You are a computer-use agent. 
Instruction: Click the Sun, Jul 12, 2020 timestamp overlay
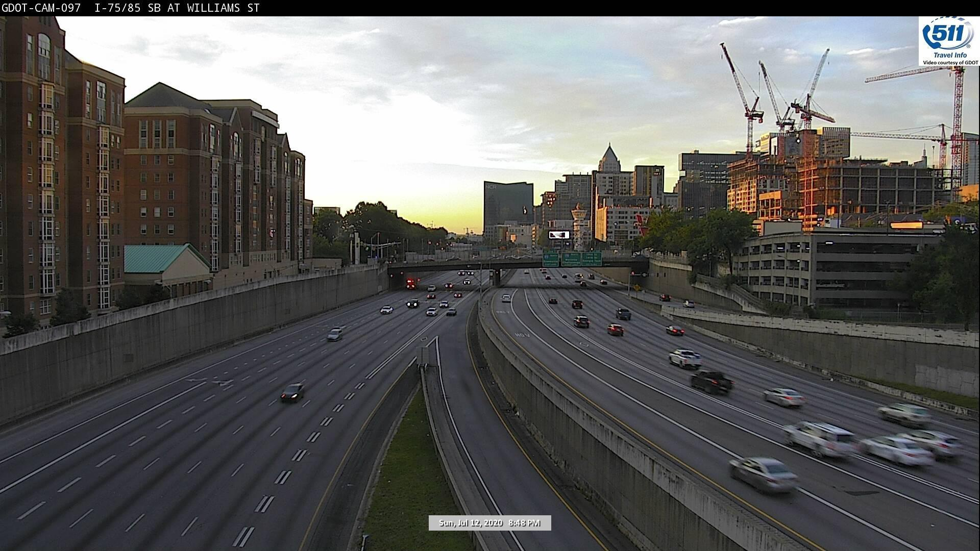click(489, 523)
